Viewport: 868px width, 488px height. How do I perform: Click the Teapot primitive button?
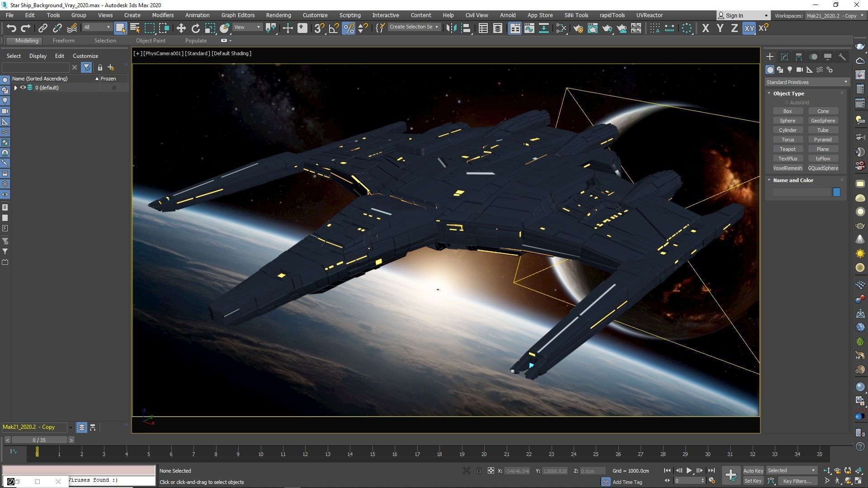(x=787, y=149)
